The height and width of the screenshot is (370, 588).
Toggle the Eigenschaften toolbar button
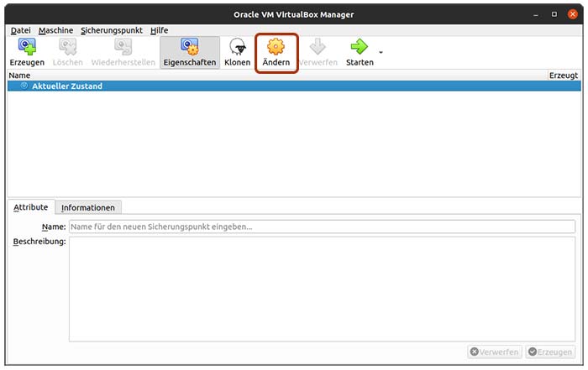click(190, 52)
